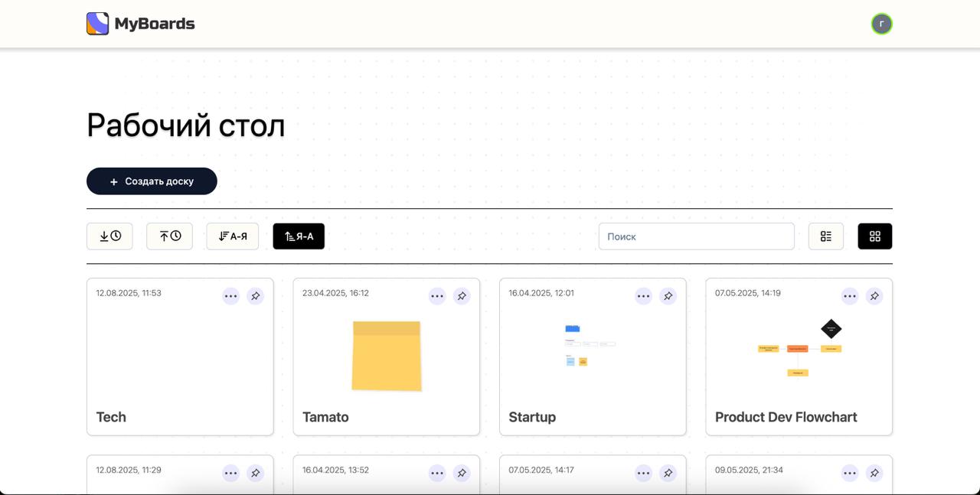Pin the board dated 16.04.2025, 13:52
Screen dimensions: 980x495
click(x=462, y=474)
